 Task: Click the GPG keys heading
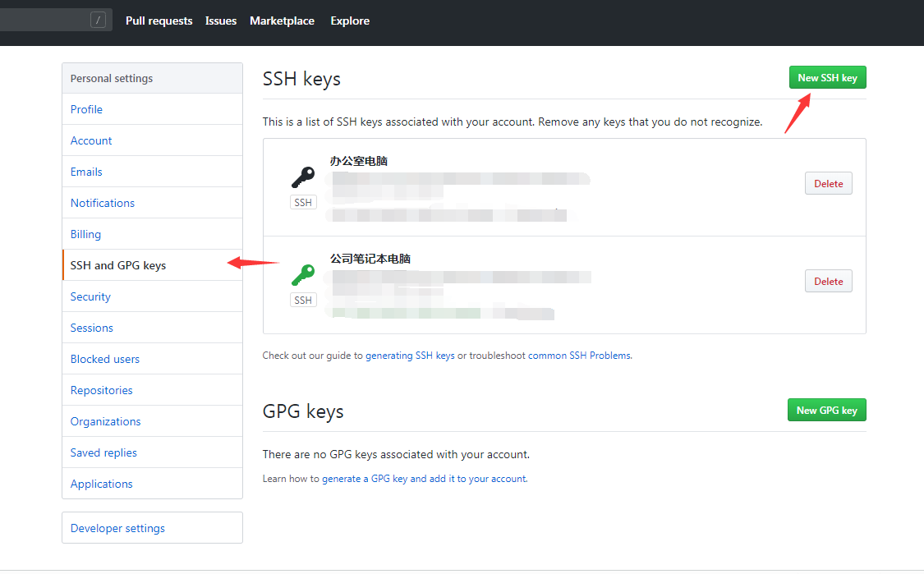(x=303, y=411)
